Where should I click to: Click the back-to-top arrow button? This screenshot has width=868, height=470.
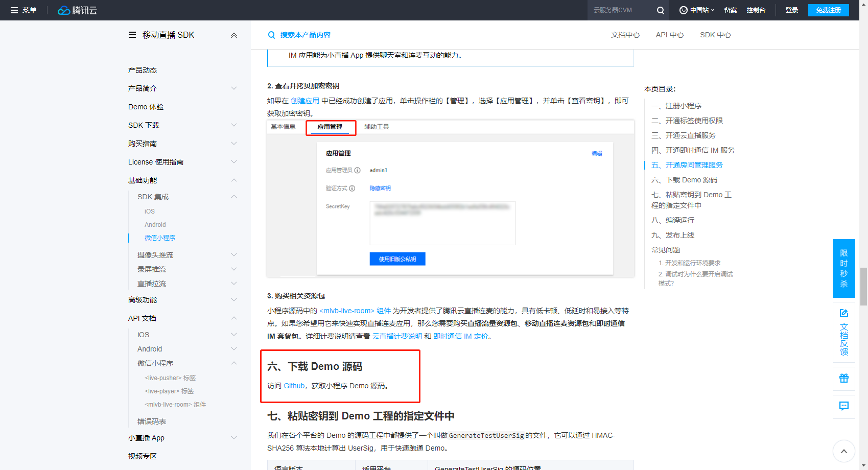click(844, 451)
